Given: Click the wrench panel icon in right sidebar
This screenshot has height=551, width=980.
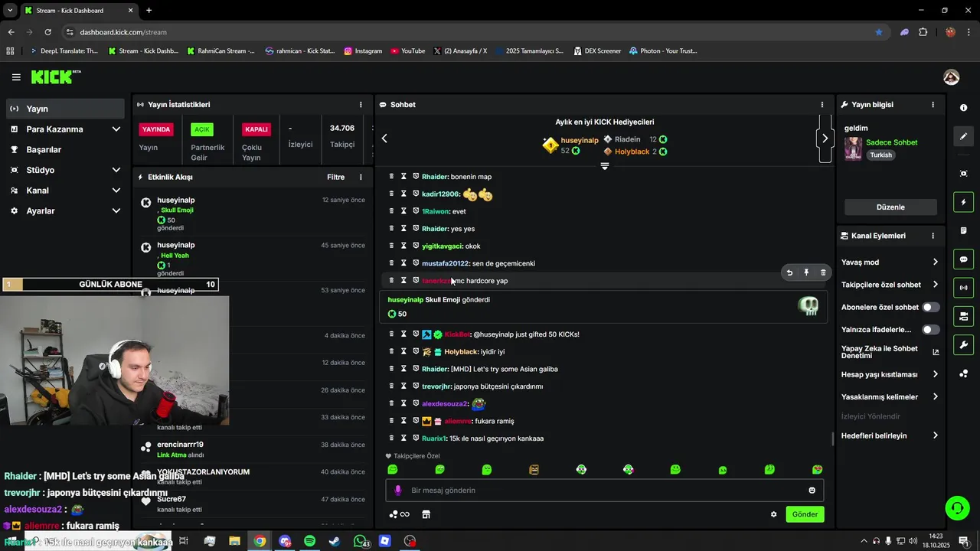Looking at the screenshot, I should tap(964, 344).
